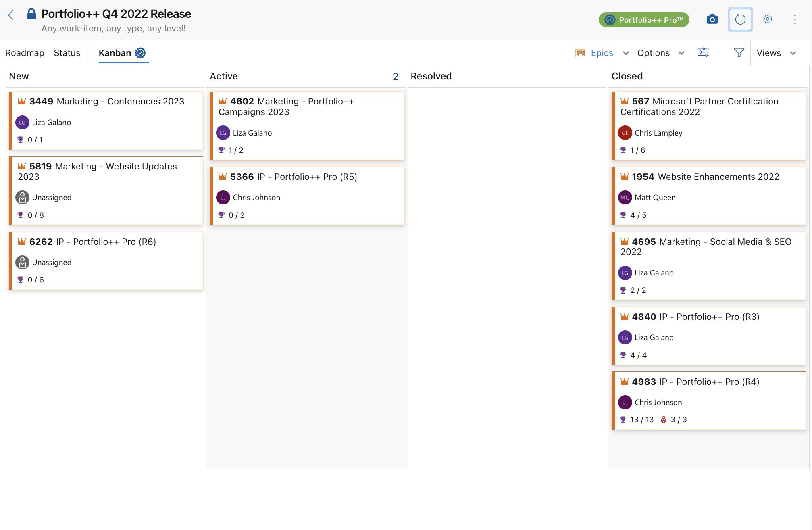Viewport: 812px width, 530px height.
Task: Click the sliders settings icon near Options
Action: tap(704, 52)
